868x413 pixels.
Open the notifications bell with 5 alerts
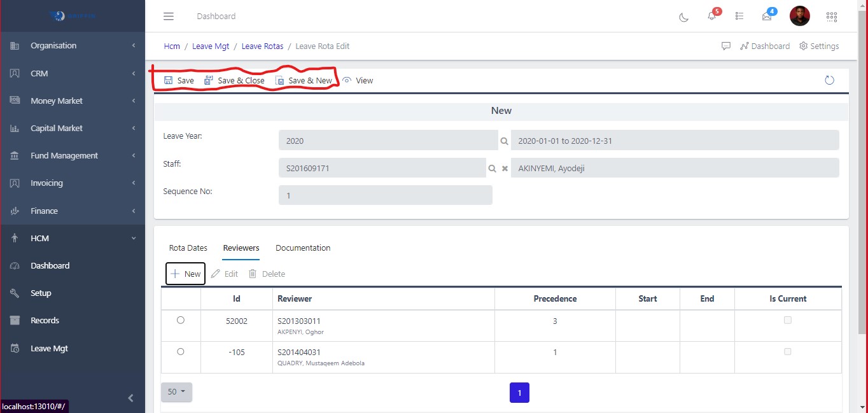point(712,17)
